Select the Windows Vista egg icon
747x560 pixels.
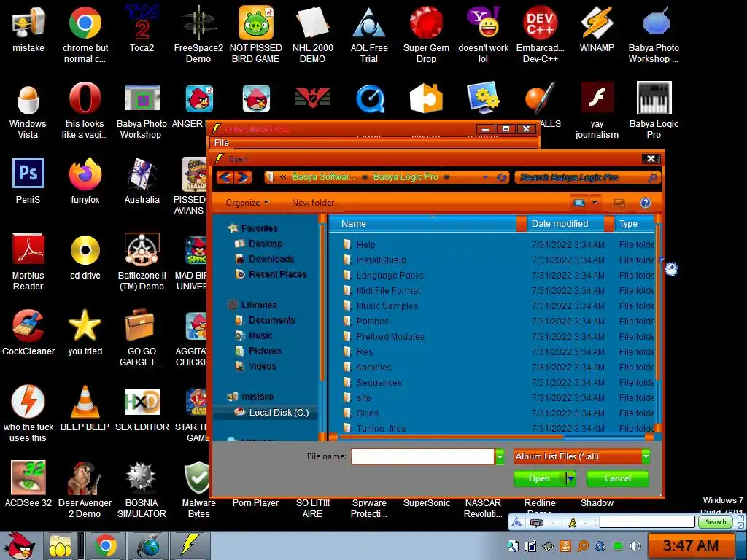point(28,111)
